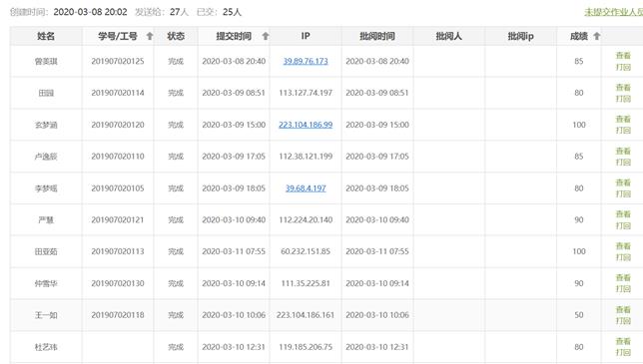
Task: Click the sort arrow beside 提交时间
Action: 266,36
